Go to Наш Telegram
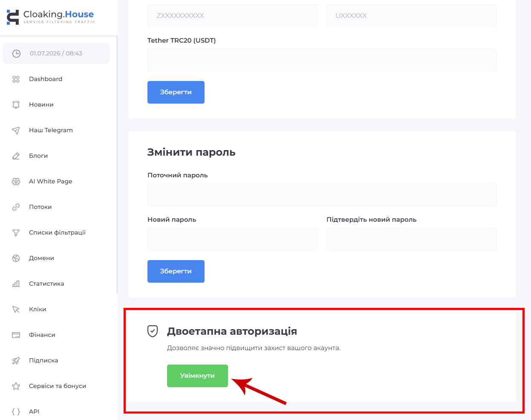 pyautogui.click(x=51, y=130)
